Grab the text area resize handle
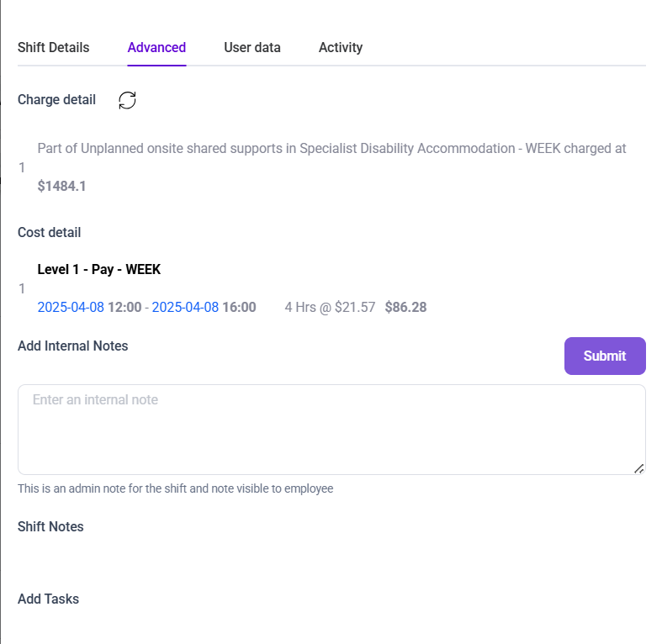Screen dimensions: 662x644 pos(638,468)
